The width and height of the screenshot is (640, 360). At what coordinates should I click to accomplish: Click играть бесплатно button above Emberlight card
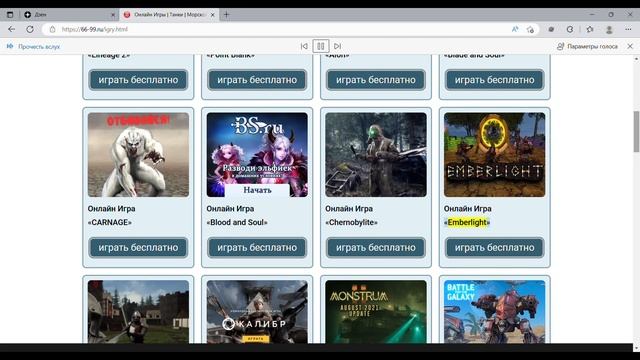pyautogui.click(x=495, y=80)
